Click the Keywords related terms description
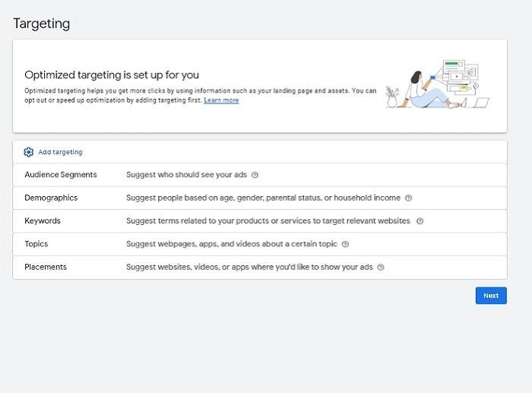 (268, 221)
